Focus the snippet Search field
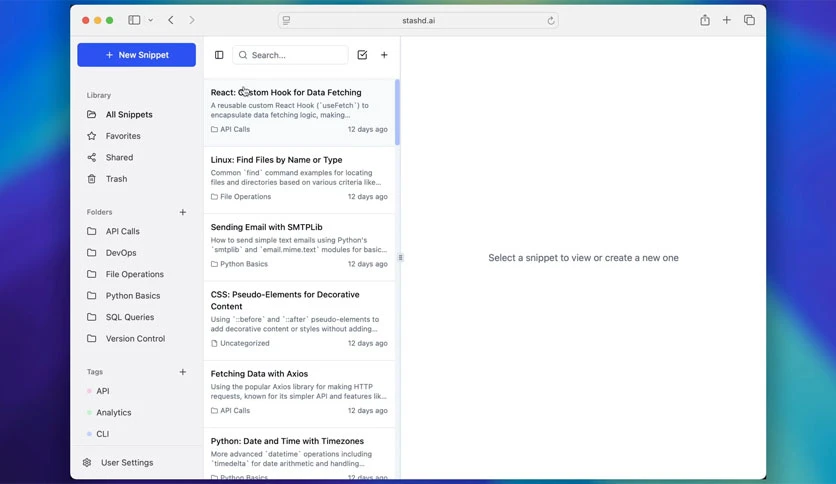Viewport: 836px width, 484px height. 290,55
